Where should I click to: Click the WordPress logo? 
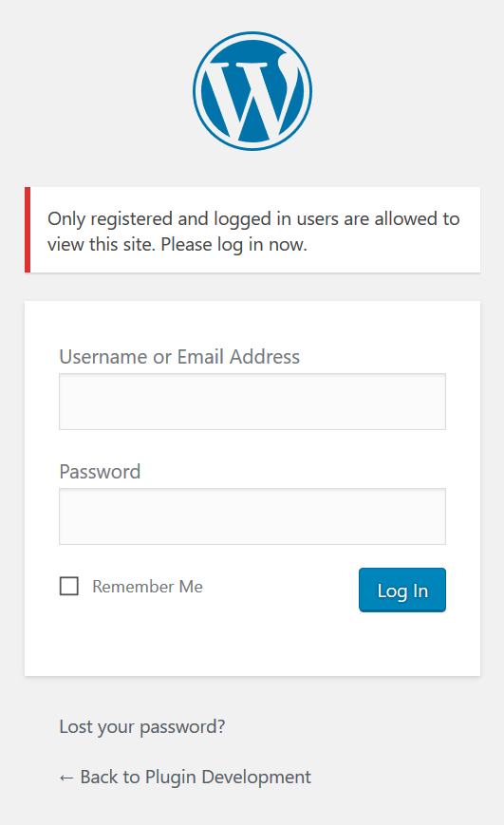(252, 91)
